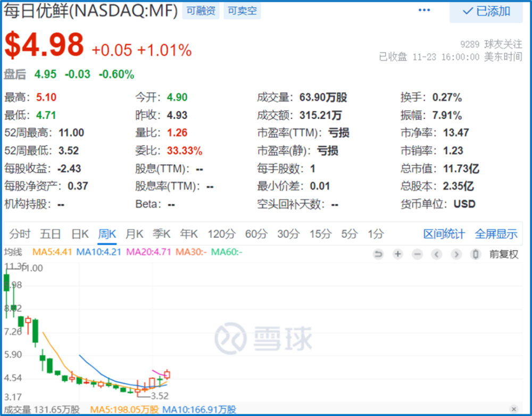Click the +0.05 +1.01% change figures

pyautogui.click(x=142, y=50)
